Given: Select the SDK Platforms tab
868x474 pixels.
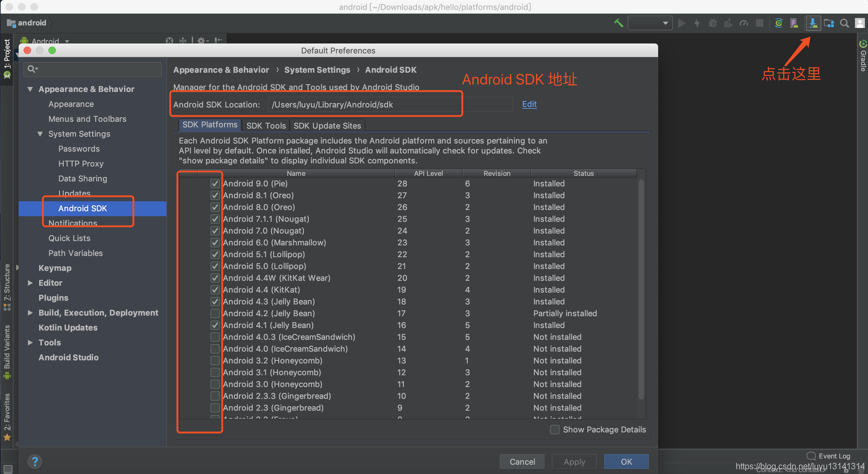Looking at the screenshot, I should click(x=210, y=125).
